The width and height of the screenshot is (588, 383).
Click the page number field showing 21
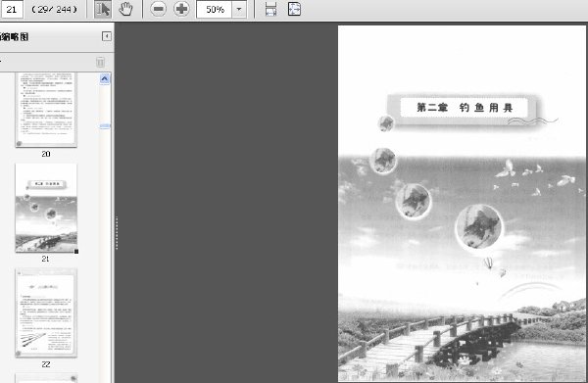coord(12,9)
